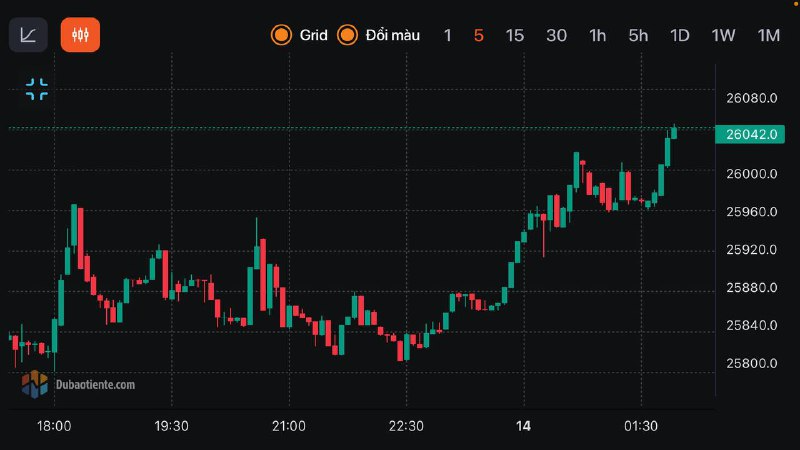Screen dimensions: 800x450
Task: Select the candlestick chart button
Action: click(80, 35)
